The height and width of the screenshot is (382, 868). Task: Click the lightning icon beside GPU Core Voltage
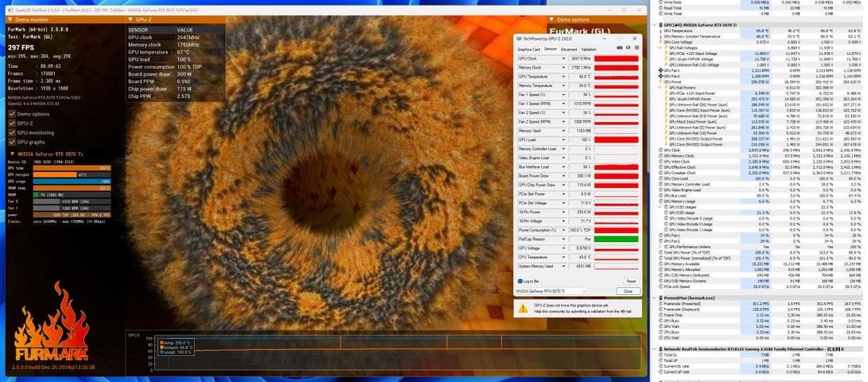click(660, 42)
